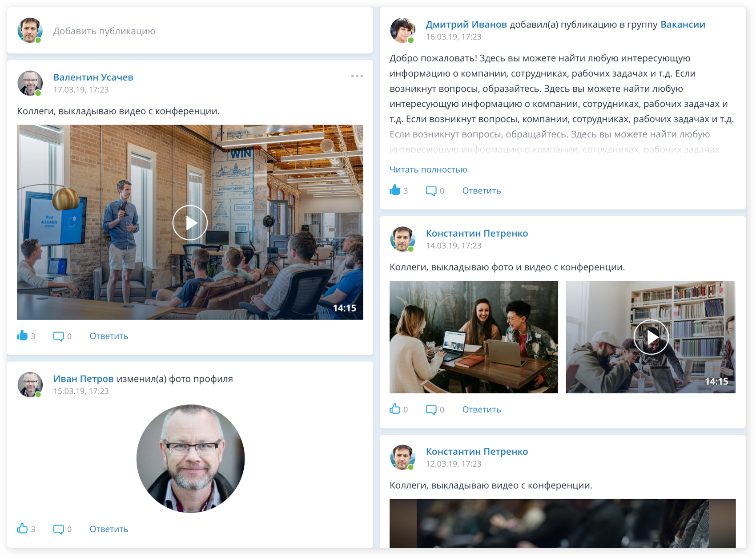Like Дмитрий Иванов's post in Вакансии
Screen dimensions: 756x558
click(x=395, y=190)
